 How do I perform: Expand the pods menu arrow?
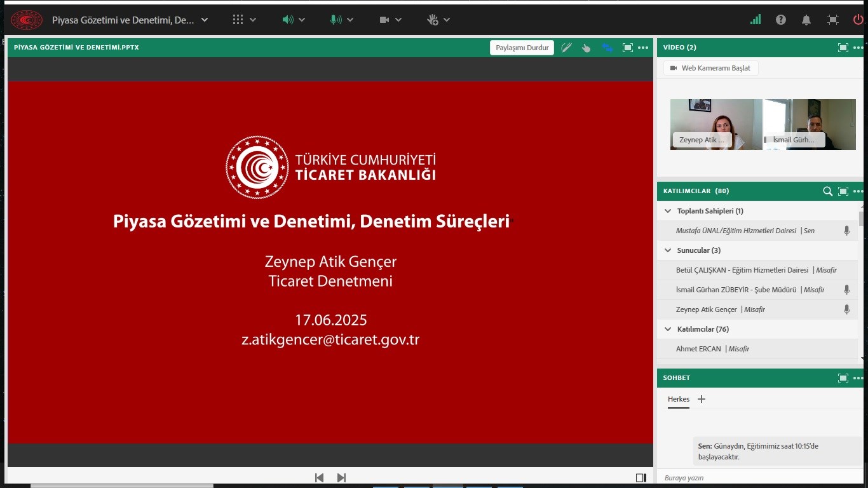253,20
